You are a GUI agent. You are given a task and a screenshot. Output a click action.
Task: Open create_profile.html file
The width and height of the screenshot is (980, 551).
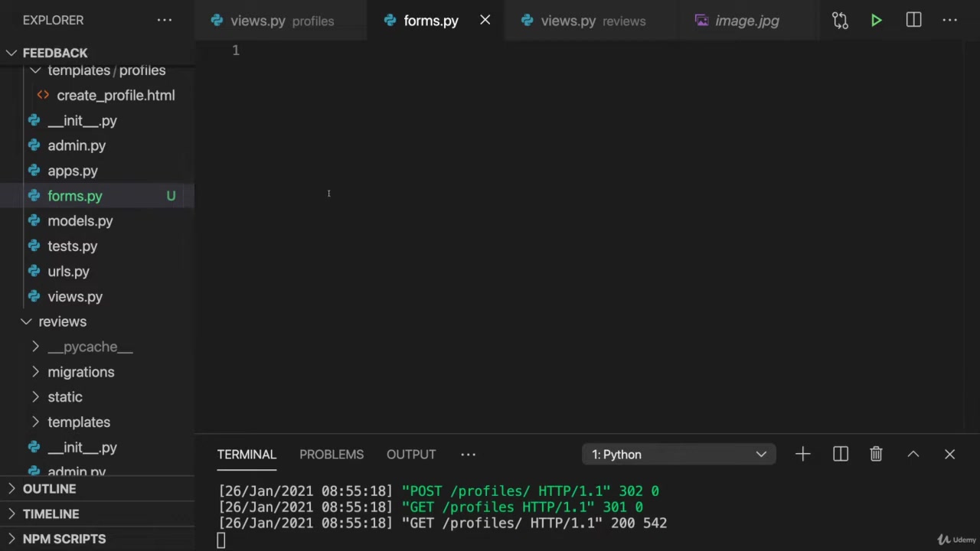click(x=115, y=96)
